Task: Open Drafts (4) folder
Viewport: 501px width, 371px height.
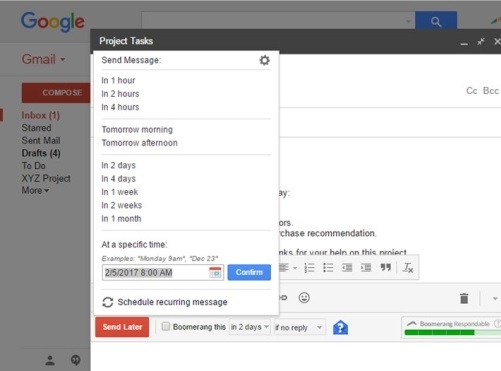Action: (x=41, y=153)
